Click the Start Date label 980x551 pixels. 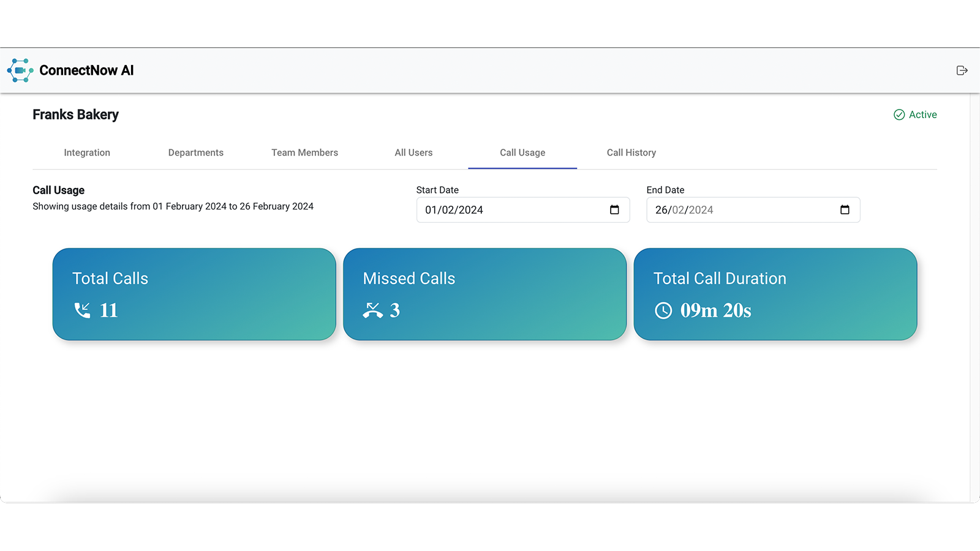click(x=437, y=190)
